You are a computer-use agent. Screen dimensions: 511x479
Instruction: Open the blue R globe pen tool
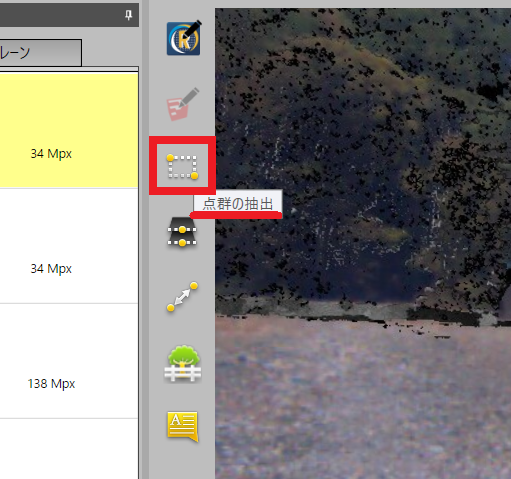(x=184, y=38)
